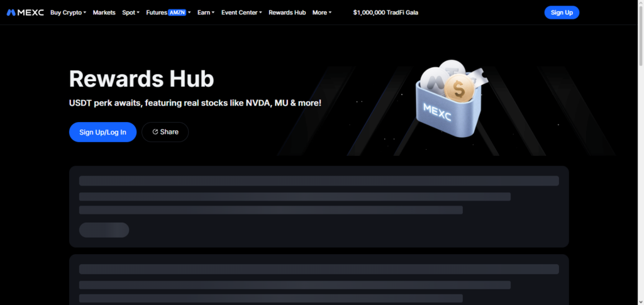Image resolution: width=644 pixels, height=305 pixels.
Task: Open Rewards Hub in the navigation bar
Action: (287, 13)
